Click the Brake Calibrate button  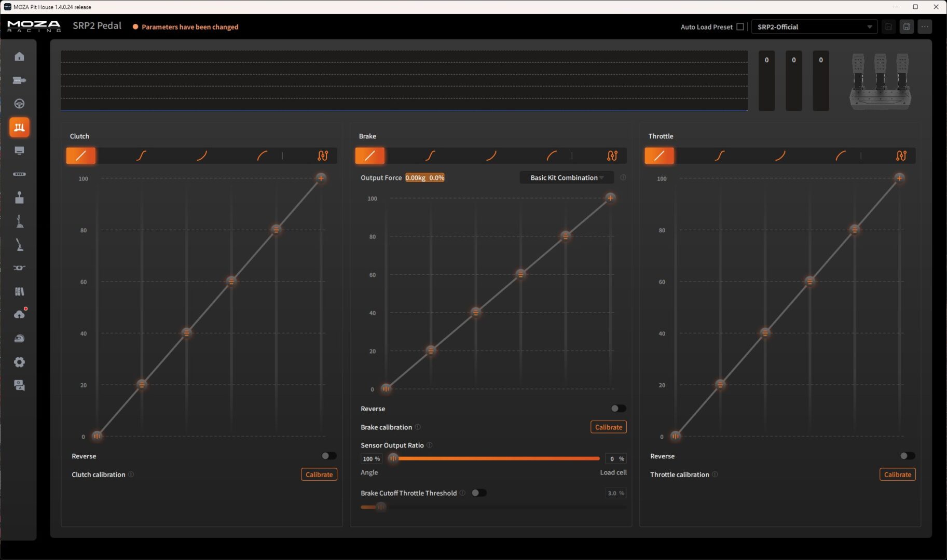(608, 427)
